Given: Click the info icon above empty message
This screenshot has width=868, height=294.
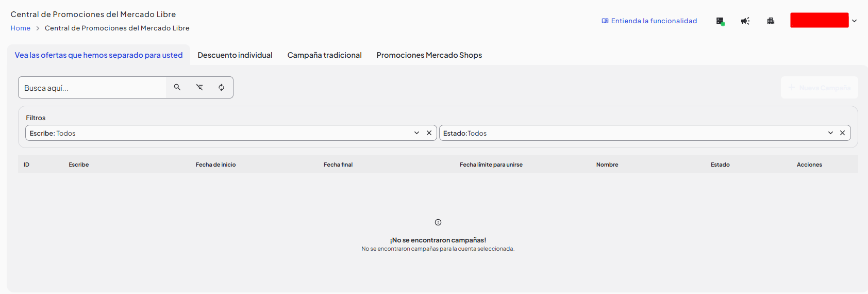Looking at the screenshot, I should click(438, 222).
